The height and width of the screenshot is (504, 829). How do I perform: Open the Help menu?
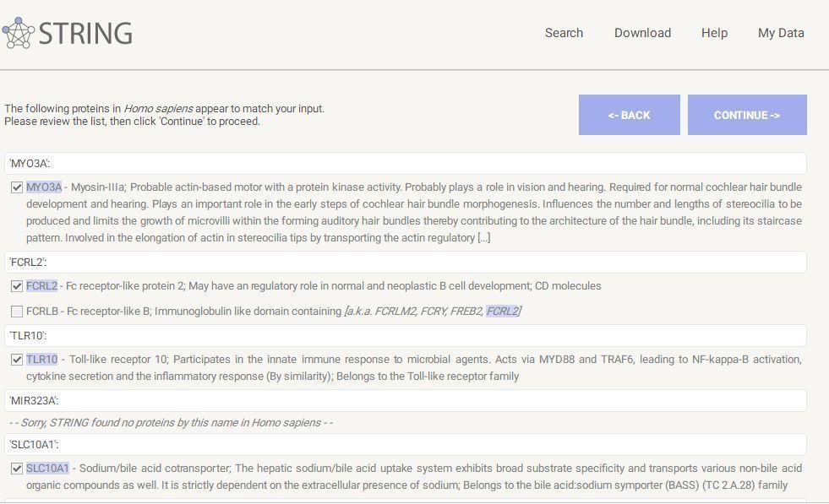pos(714,33)
